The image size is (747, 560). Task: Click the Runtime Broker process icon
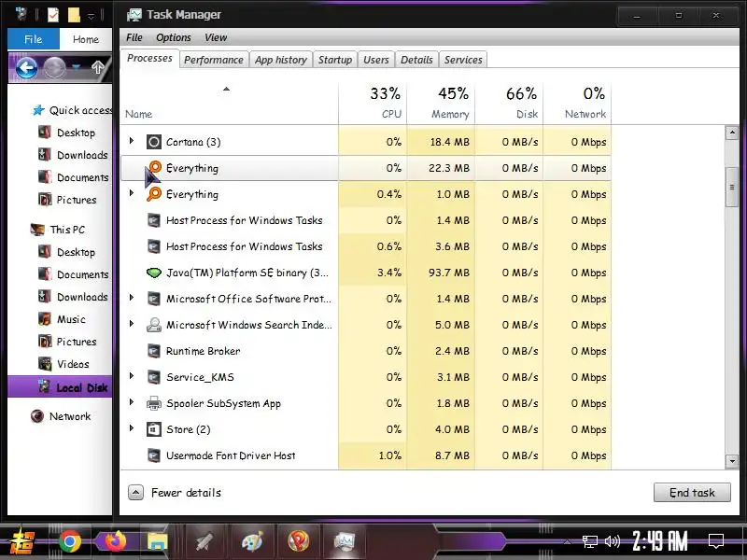click(153, 351)
